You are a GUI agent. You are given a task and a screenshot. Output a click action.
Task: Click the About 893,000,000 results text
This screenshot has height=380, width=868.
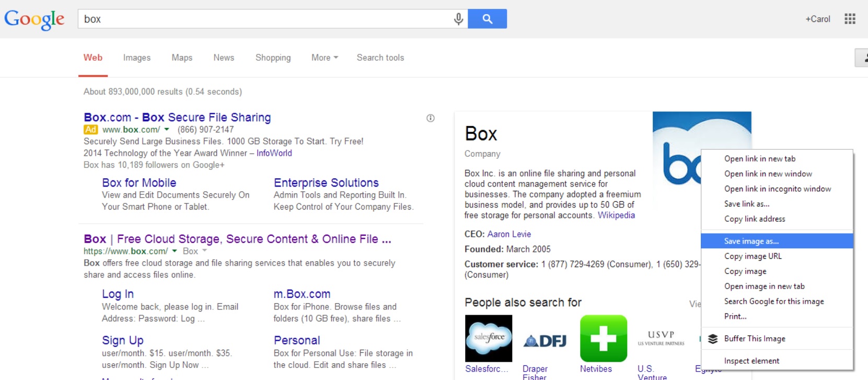coord(163,91)
